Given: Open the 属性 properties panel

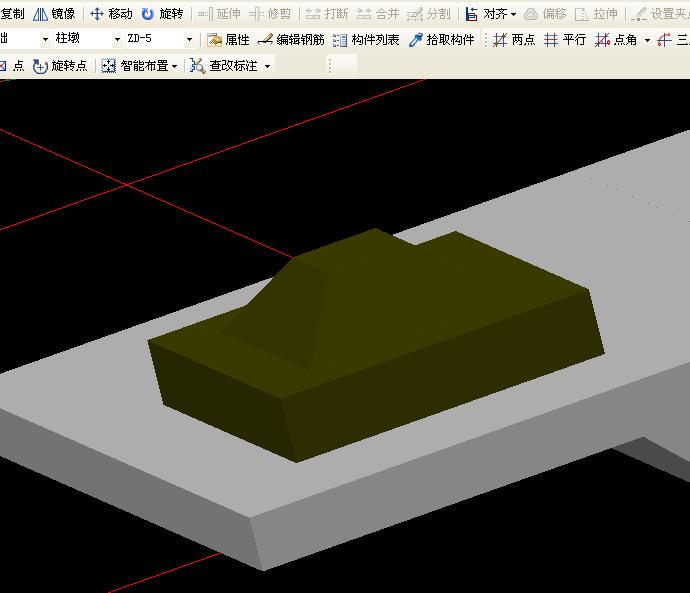Looking at the screenshot, I should click(228, 40).
